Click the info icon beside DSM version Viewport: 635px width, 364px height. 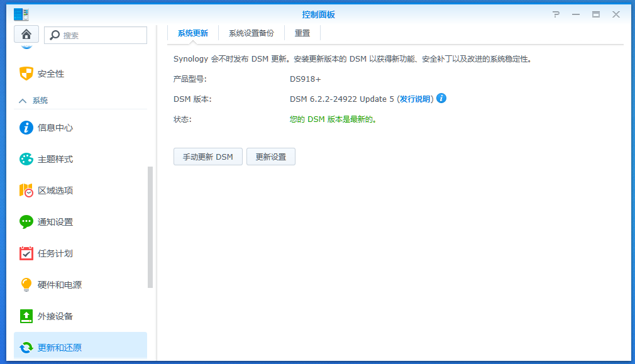[x=441, y=99]
